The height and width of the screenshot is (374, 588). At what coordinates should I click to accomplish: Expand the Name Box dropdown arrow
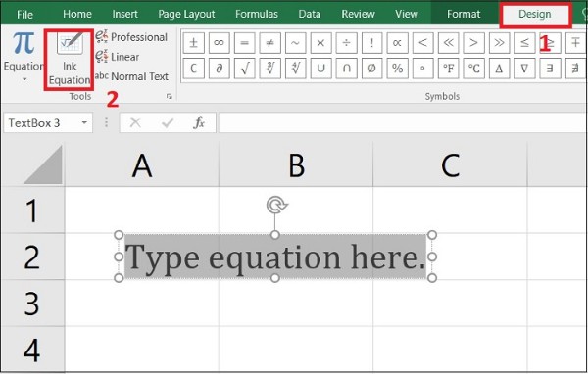(x=84, y=123)
